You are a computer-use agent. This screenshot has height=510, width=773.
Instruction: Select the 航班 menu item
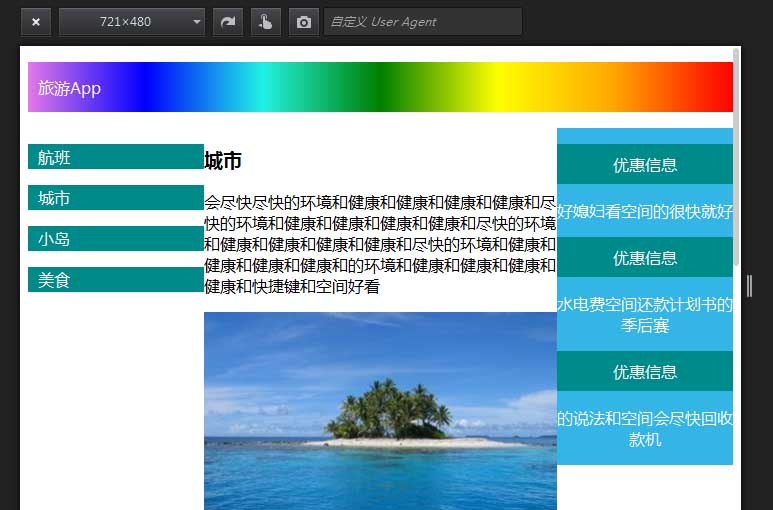click(x=116, y=157)
